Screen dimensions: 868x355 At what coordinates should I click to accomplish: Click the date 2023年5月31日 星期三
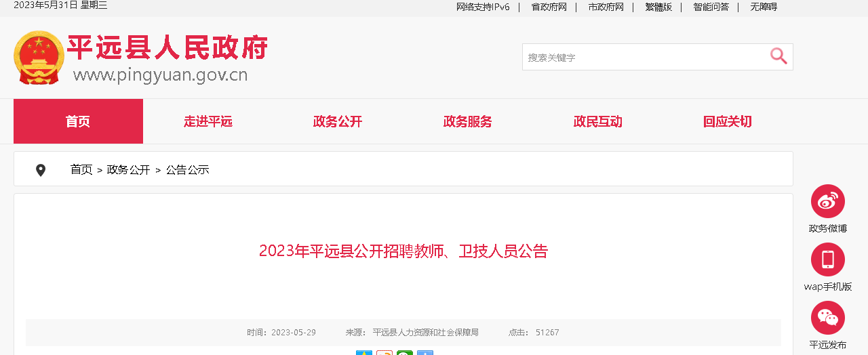(60, 5)
